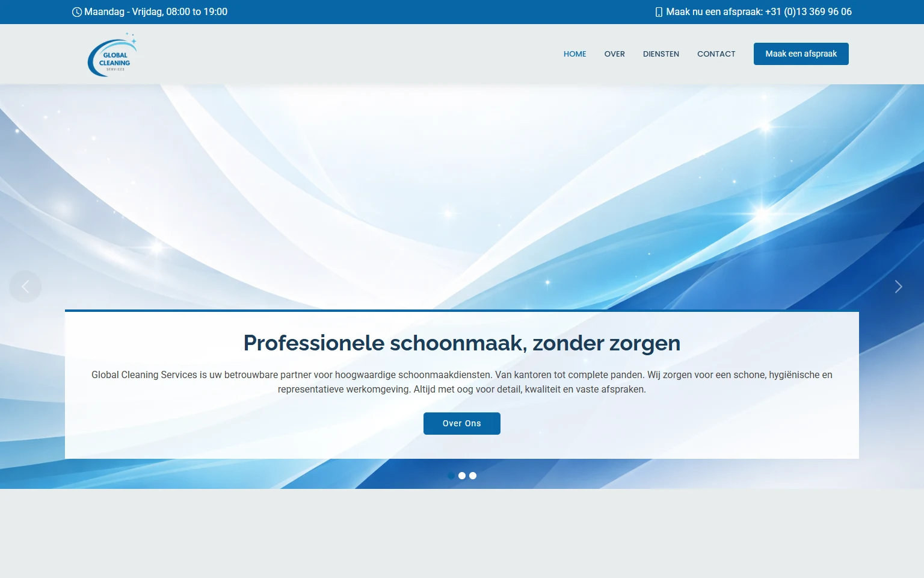The width and height of the screenshot is (924, 578).
Task: Select the third slider dot
Action: coord(473,476)
